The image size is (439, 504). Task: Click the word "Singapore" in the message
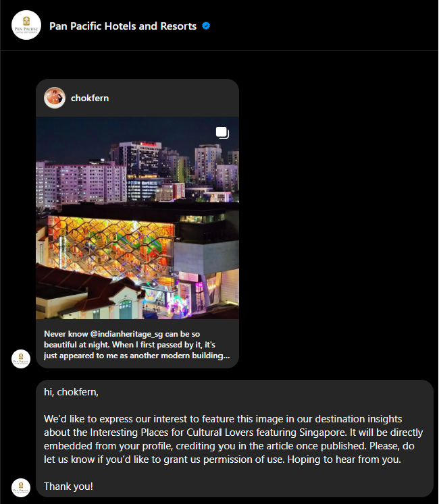(323, 432)
